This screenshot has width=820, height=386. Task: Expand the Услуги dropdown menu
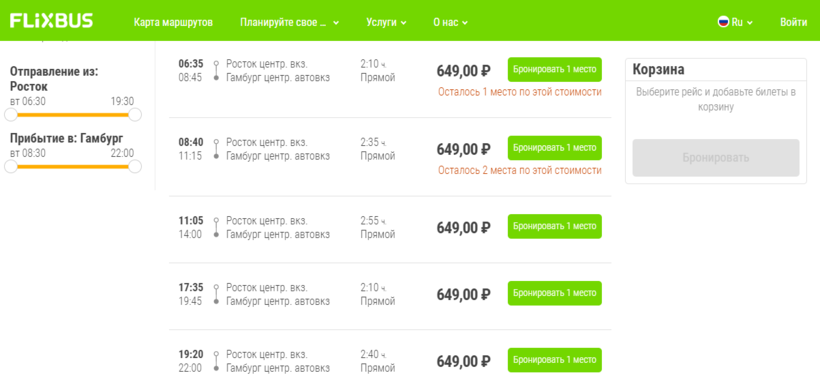(x=386, y=22)
